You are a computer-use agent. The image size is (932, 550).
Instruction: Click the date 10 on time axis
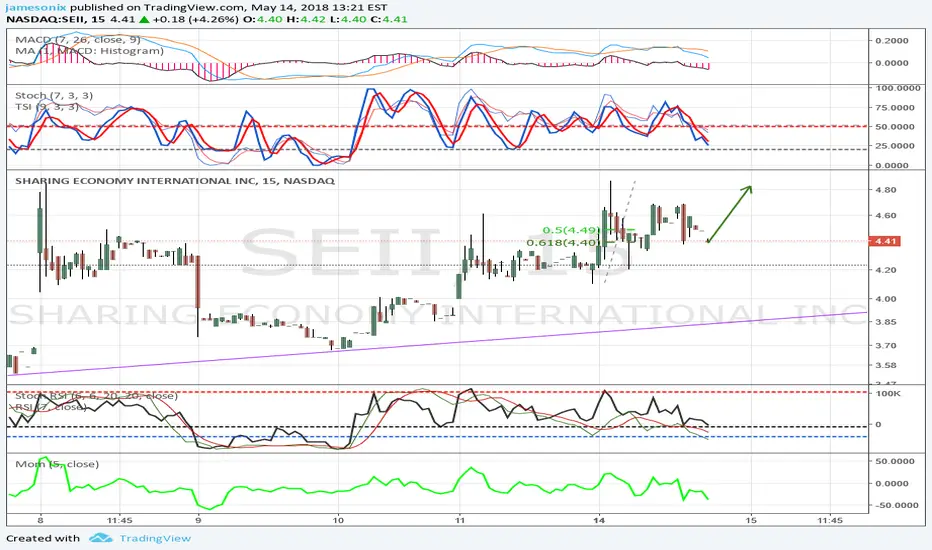point(338,520)
